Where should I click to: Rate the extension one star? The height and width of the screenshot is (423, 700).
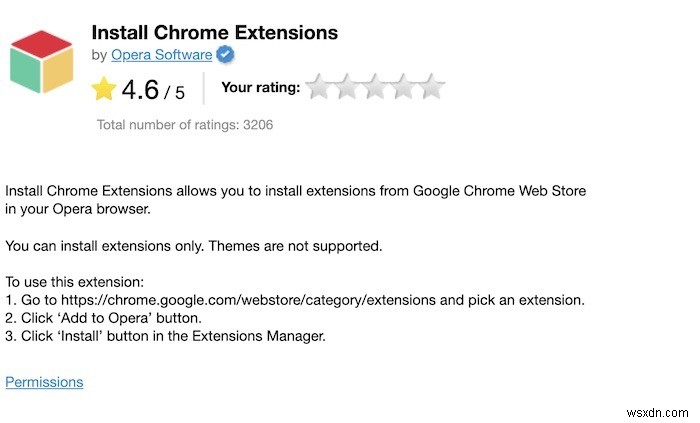coord(319,87)
